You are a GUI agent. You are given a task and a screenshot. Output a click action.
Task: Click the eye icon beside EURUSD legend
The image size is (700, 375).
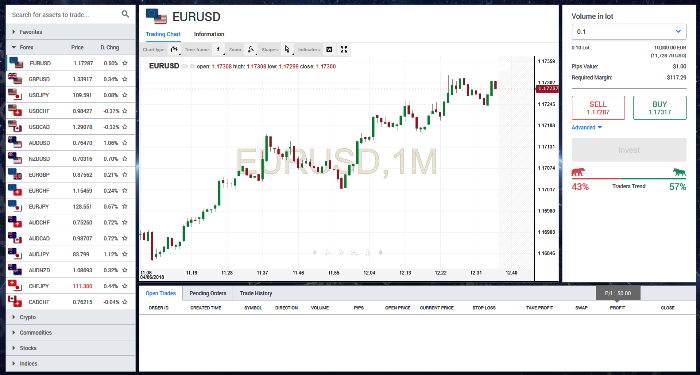coord(185,66)
